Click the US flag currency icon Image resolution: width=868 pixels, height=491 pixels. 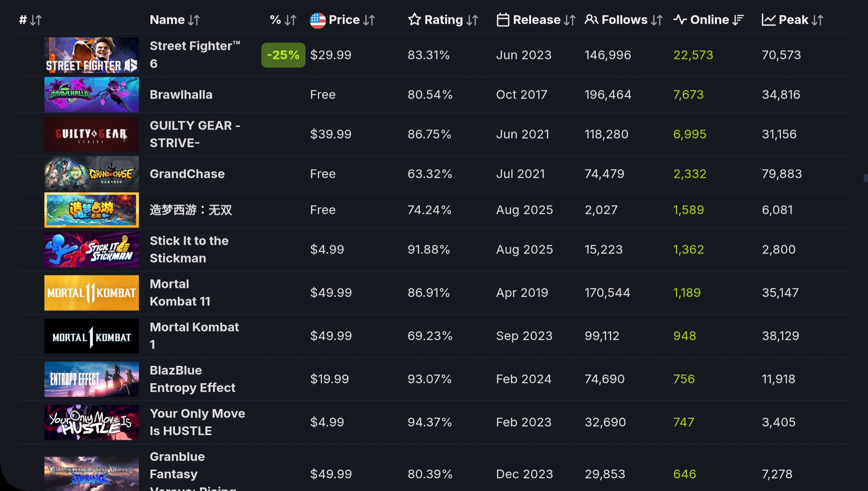click(x=318, y=20)
